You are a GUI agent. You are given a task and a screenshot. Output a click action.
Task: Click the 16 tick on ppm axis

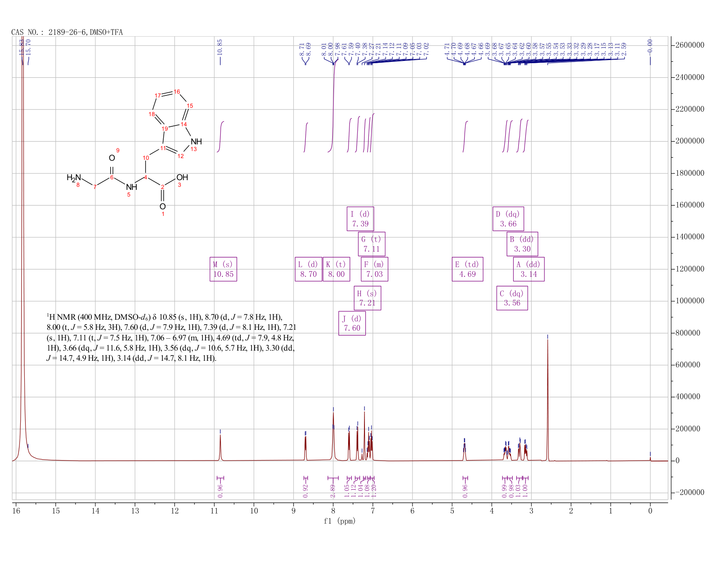[x=16, y=511]
